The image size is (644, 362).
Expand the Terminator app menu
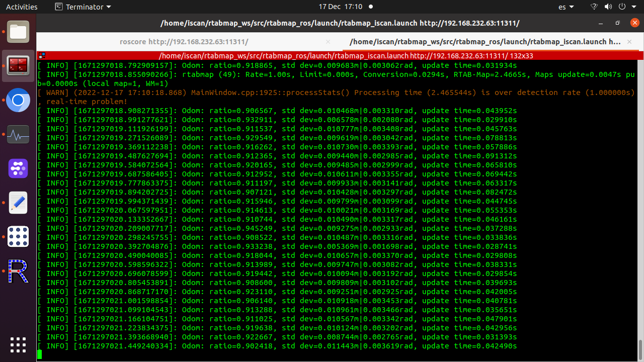83,7
